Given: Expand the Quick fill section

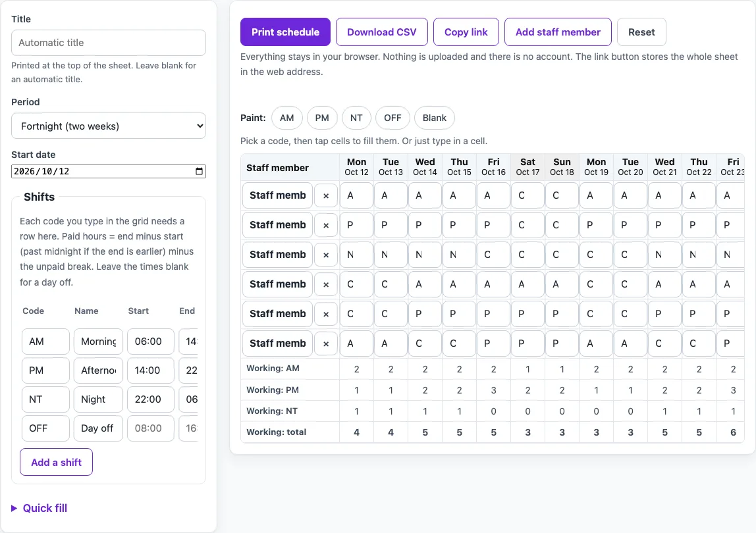Looking at the screenshot, I should tap(39, 508).
